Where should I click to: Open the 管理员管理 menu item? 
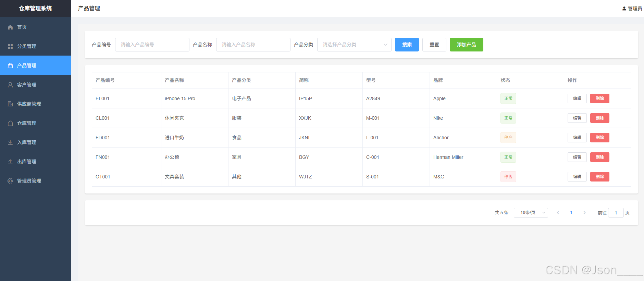pos(36,181)
